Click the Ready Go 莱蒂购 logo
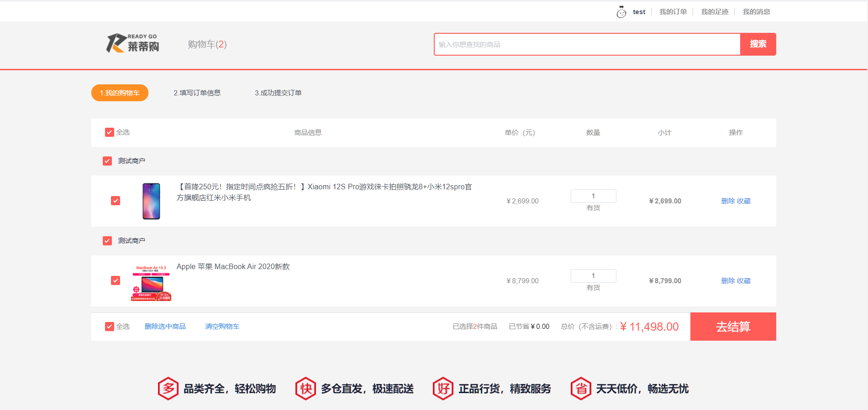This screenshot has width=868, height=410. point(133,43)
